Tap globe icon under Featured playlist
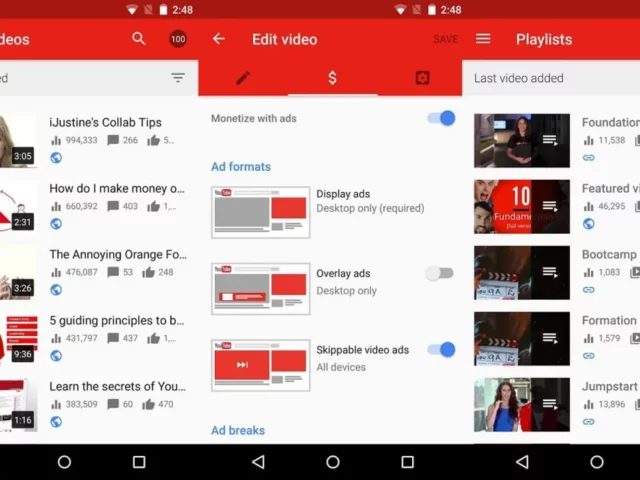The height and width of the screenshot is (480, 640). (589, 224)
